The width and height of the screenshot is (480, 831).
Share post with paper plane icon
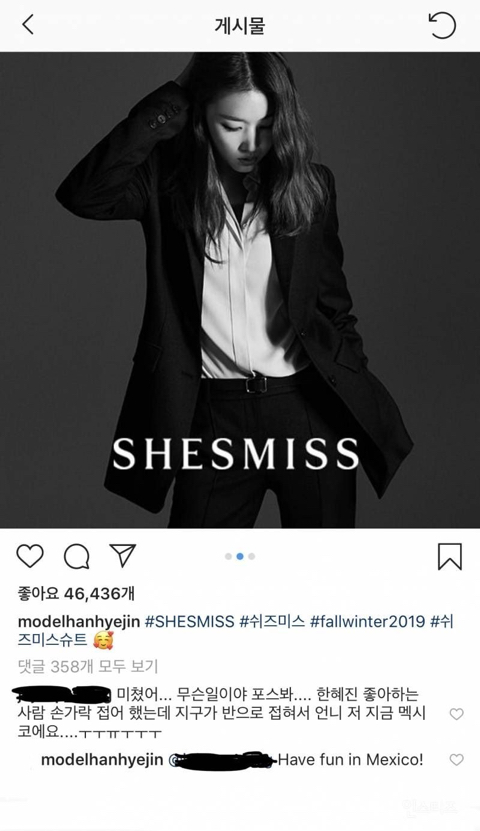coord(123,555)
